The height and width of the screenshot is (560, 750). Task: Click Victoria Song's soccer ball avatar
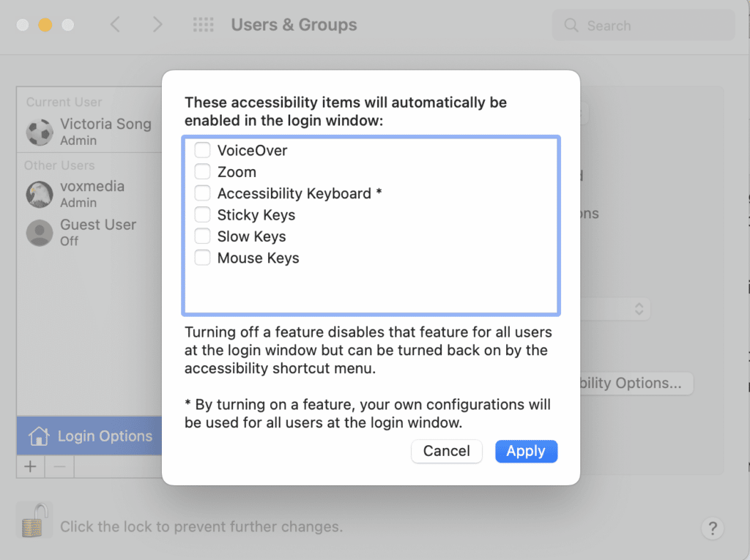coord(40,132)
